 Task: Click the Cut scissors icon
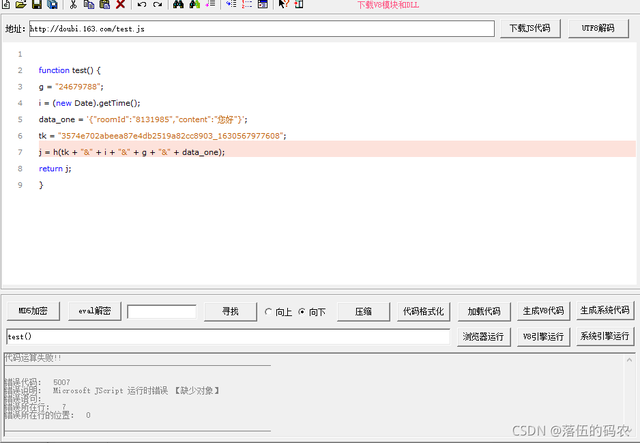(x=73, y=5)
